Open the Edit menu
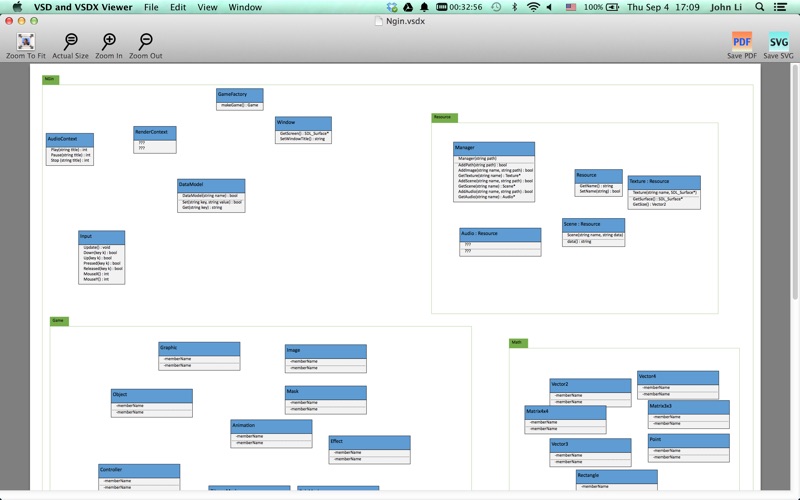The image size is (800, 500). tap(178, 7)
